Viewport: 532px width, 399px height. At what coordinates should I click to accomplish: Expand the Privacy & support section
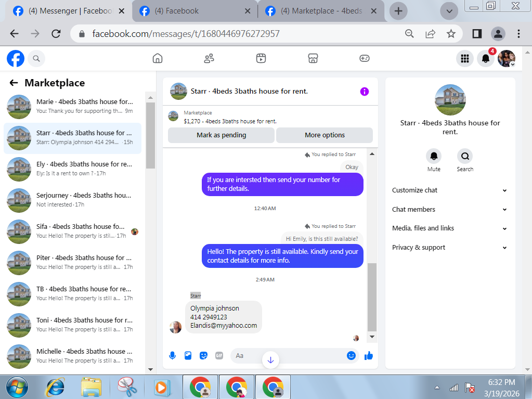[x=449, y=247]
